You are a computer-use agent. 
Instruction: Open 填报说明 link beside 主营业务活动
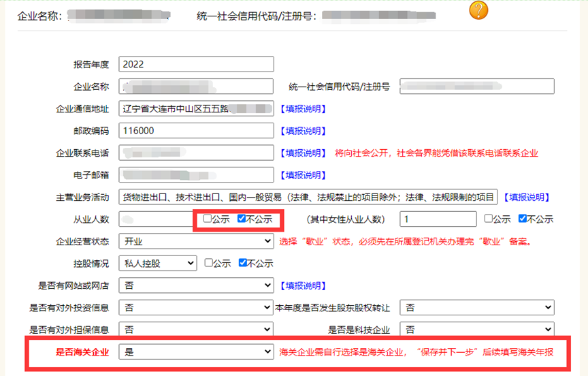click(527, 198)
